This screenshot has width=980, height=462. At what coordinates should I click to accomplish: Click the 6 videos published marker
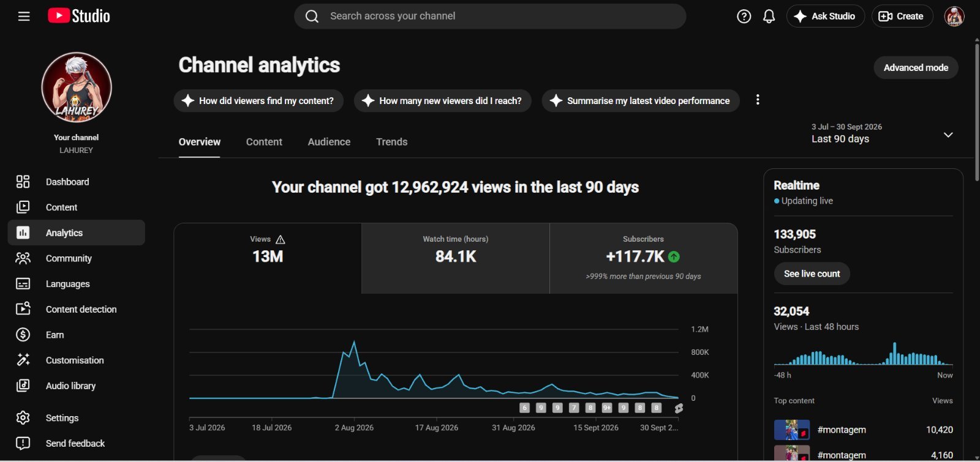click(524, 408)
